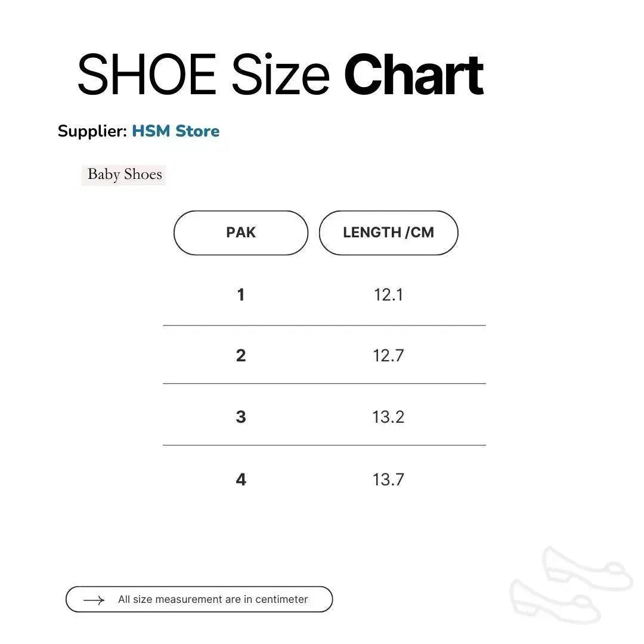
Task: Click the 12.1 length value
Action: click(388, 295)
